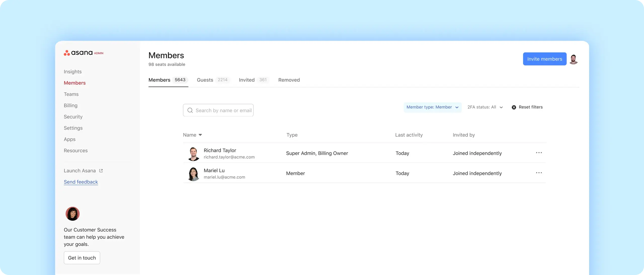The width and height of the screenshot is (644, 275).
Task: Open Apps in the sidebar
Action: point(70,139)
